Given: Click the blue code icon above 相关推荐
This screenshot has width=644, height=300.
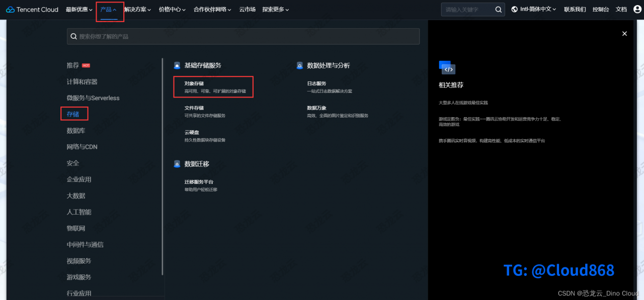Looking at the screenshot, I should click(x=447, y=67).
